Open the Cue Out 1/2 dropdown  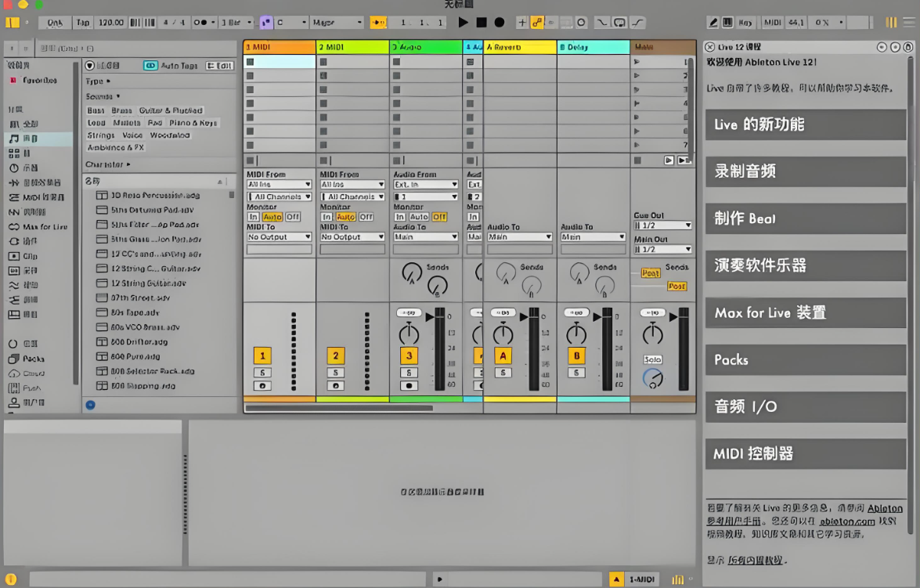point(662,225)
